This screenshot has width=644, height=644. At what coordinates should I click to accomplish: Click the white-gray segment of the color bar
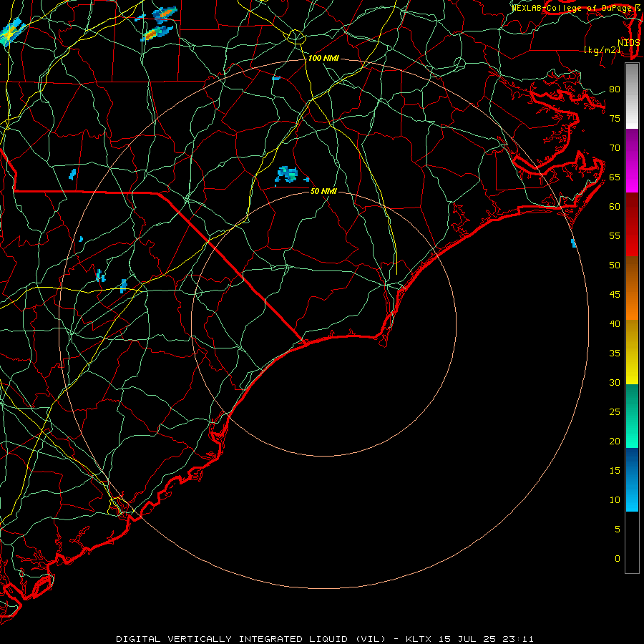632,96
